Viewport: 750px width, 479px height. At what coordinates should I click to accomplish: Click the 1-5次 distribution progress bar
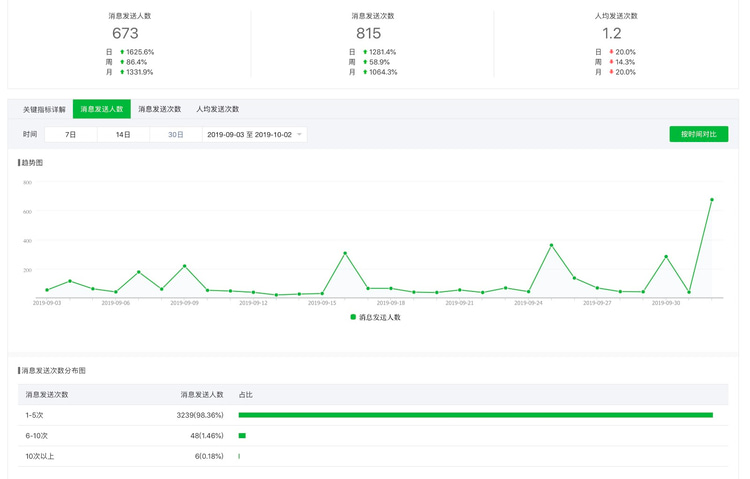click(475, 415)
